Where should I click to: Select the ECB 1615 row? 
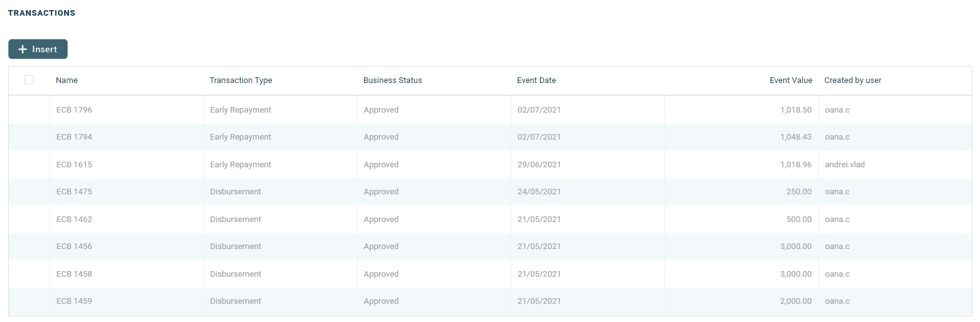(x=74, y=165)
